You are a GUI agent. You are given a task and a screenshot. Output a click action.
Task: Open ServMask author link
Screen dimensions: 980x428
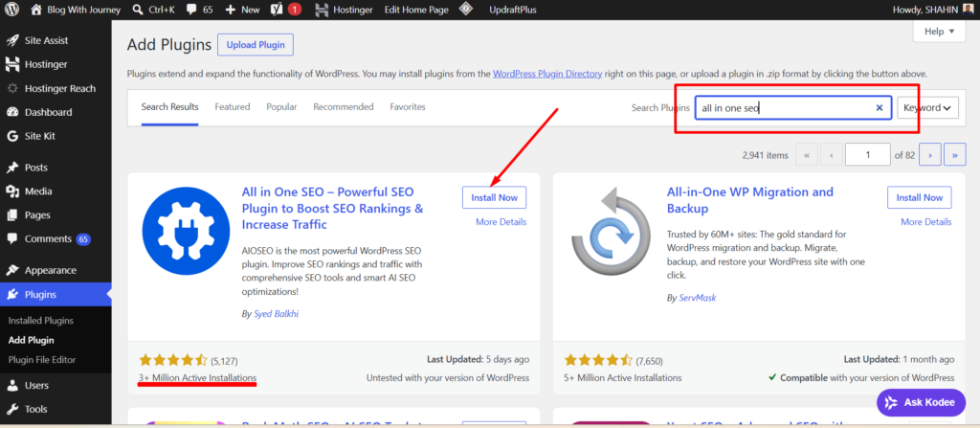coord(698,298)
